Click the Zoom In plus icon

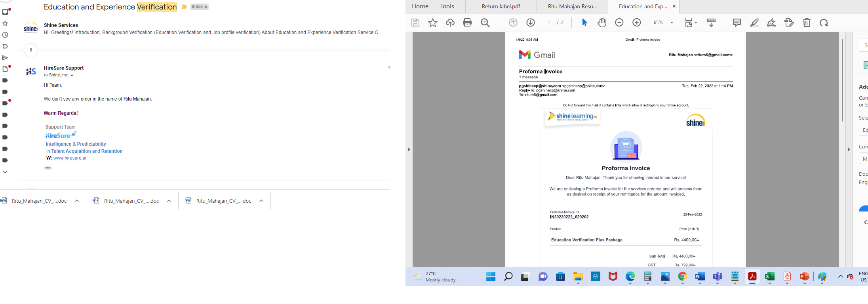(637, 23)
